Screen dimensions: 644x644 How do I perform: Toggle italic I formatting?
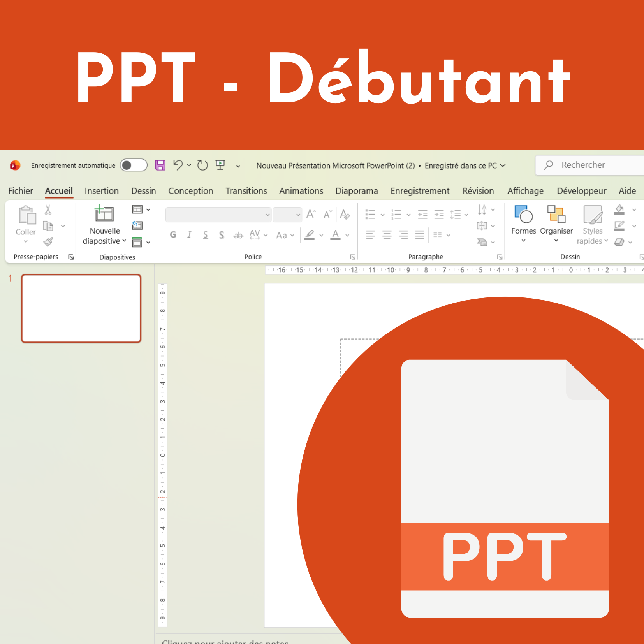(x=189, y=235)
